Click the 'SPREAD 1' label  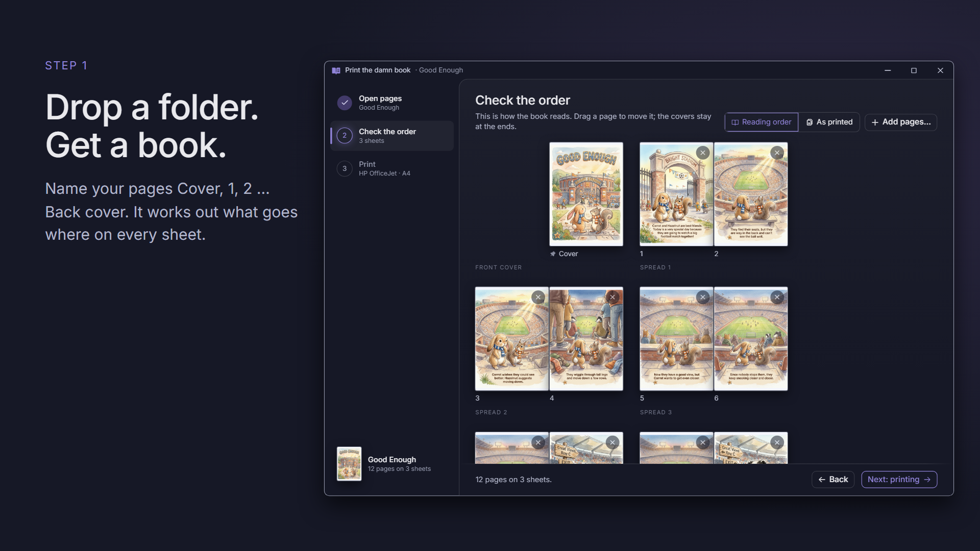655,267
